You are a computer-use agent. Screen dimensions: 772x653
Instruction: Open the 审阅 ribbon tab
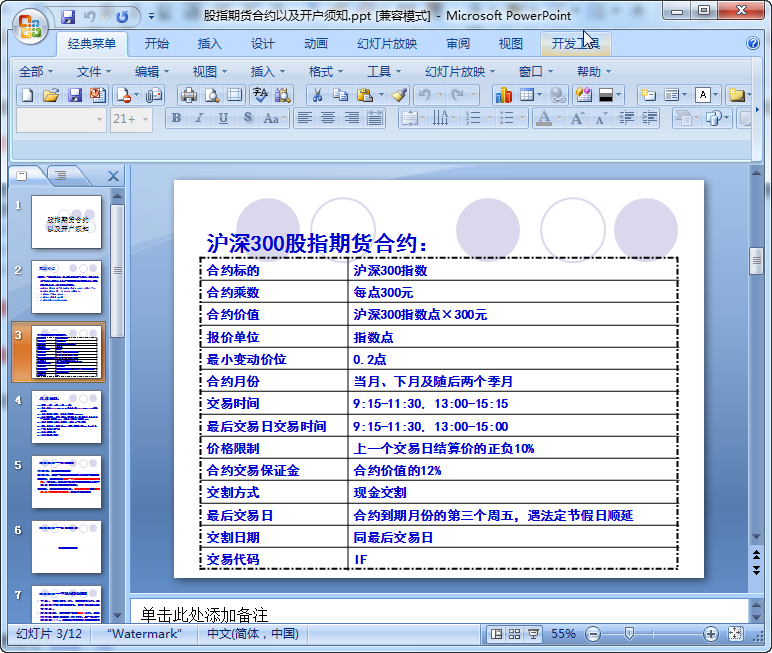click(458, 44)
